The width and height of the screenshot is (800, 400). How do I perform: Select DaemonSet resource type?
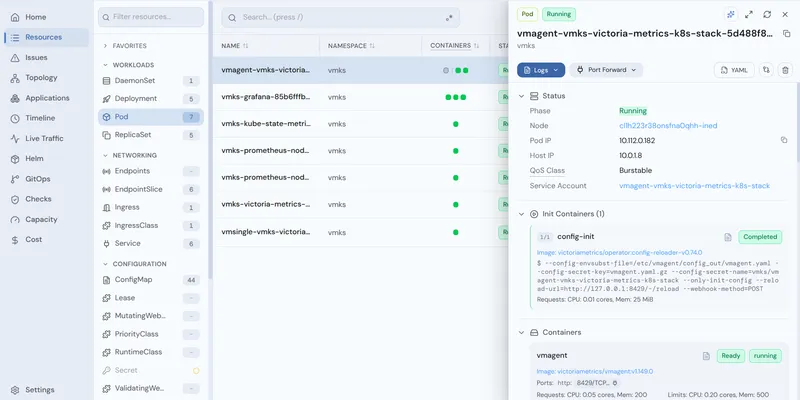[151, 81]
